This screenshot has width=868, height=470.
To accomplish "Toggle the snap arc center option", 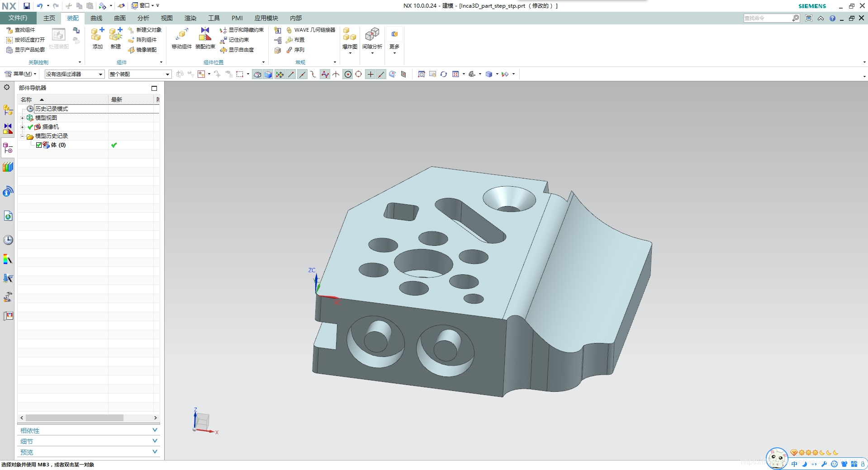I will pyautogui.click(x=348, y=75).
